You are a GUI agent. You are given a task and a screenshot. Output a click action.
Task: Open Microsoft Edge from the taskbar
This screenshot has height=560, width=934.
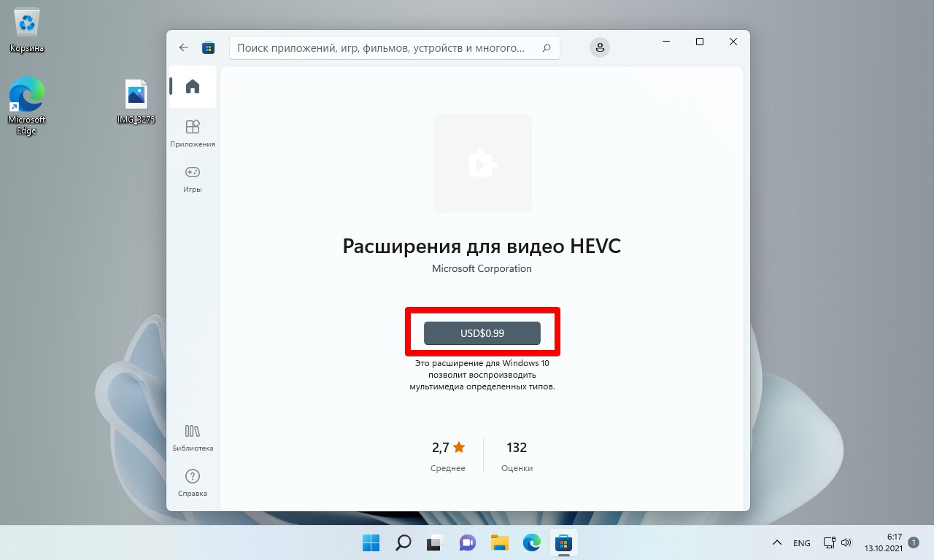click(x=532, y=542)
